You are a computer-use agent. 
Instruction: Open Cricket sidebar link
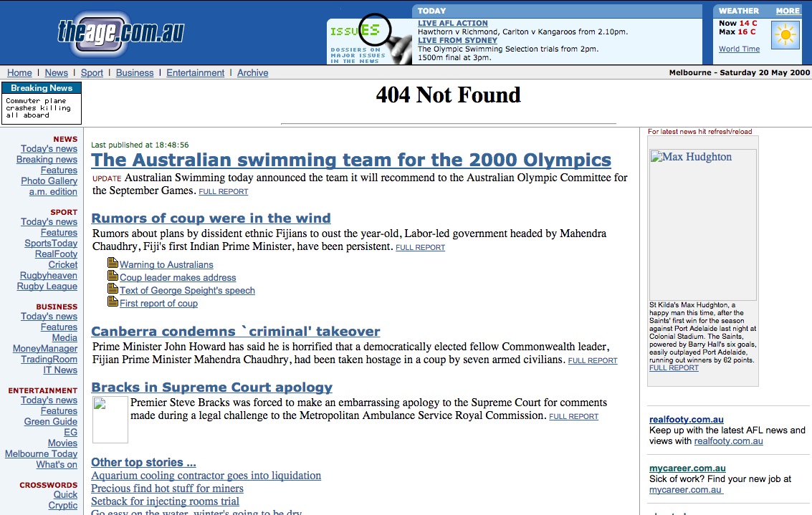click(x=62, y=264)
